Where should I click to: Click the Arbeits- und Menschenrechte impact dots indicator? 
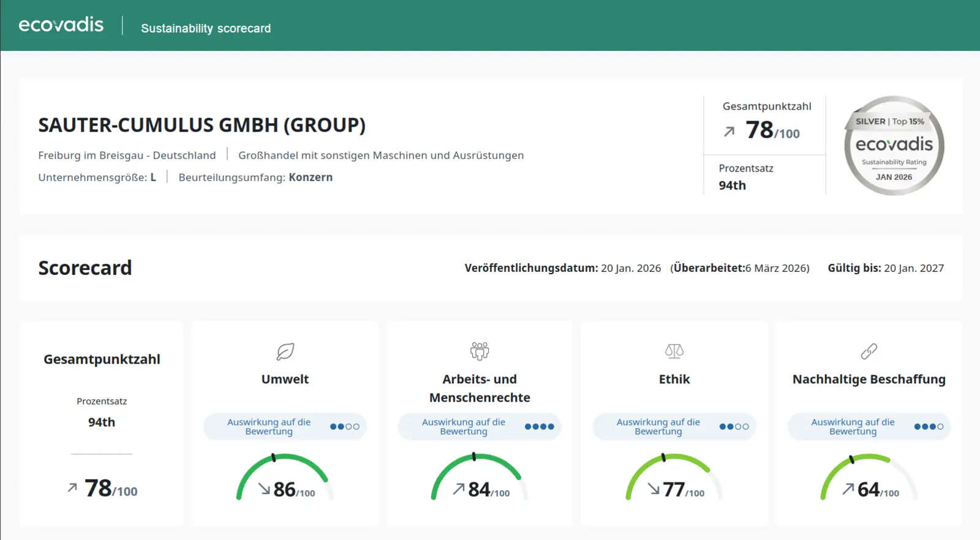coord(540,427)
